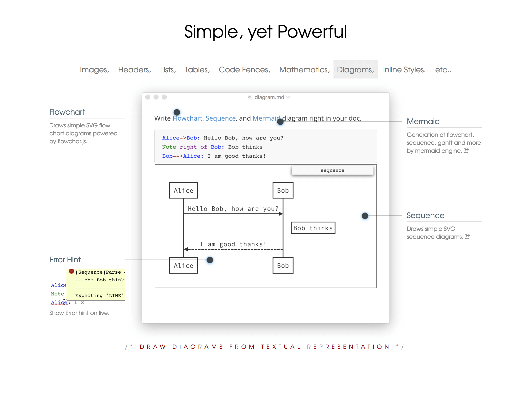Select the Diagrams tab
The height and width of the screenshot is (401, 532).
[355, 70]
